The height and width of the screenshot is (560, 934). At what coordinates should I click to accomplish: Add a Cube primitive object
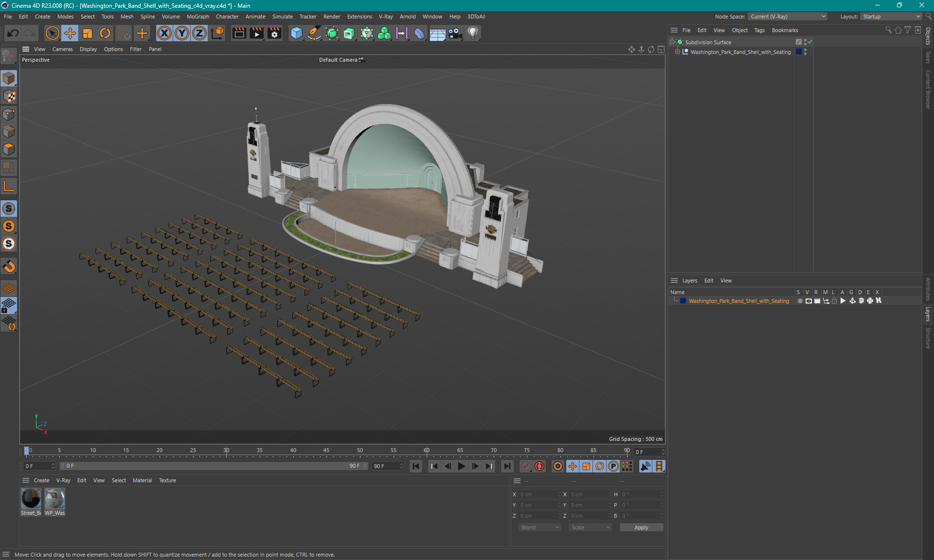[x=296, y=33]
